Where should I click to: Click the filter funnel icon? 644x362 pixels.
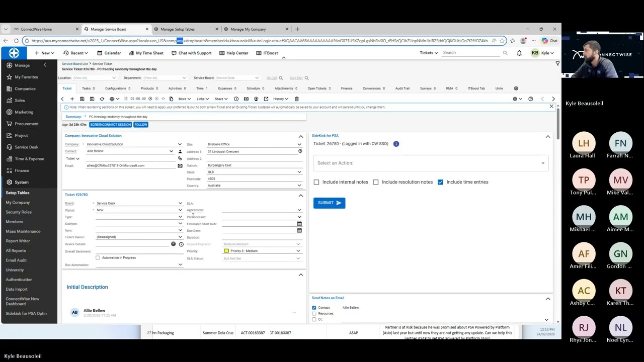(557, 63)
